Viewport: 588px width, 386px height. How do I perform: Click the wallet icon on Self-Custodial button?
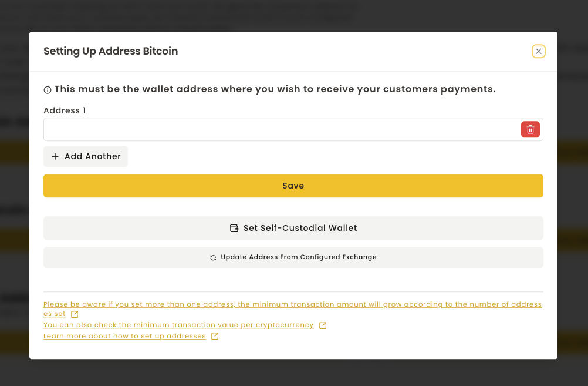pyautogui.click(x=234, y=228)
